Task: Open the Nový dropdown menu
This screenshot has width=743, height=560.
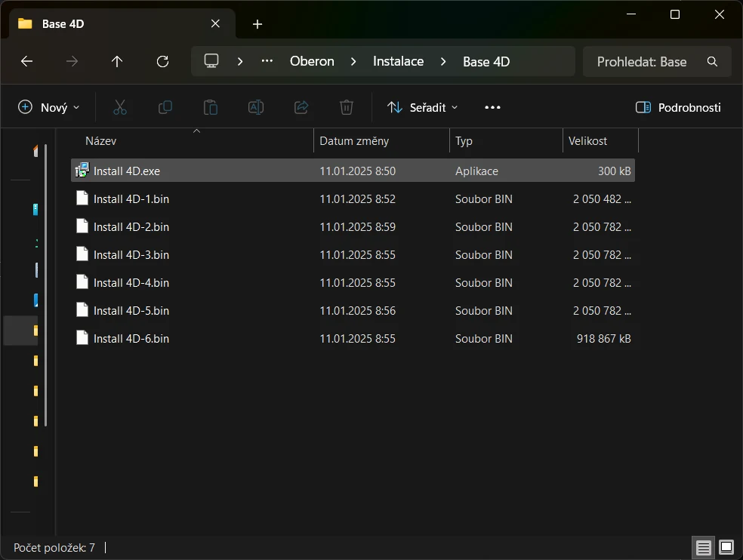Action: point(48,107)
